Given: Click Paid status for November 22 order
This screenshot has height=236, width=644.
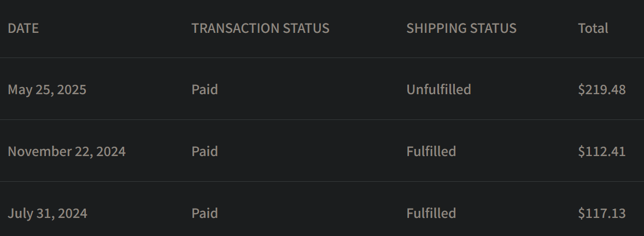Looking at the screenshot, I should [x=204, y=152].
